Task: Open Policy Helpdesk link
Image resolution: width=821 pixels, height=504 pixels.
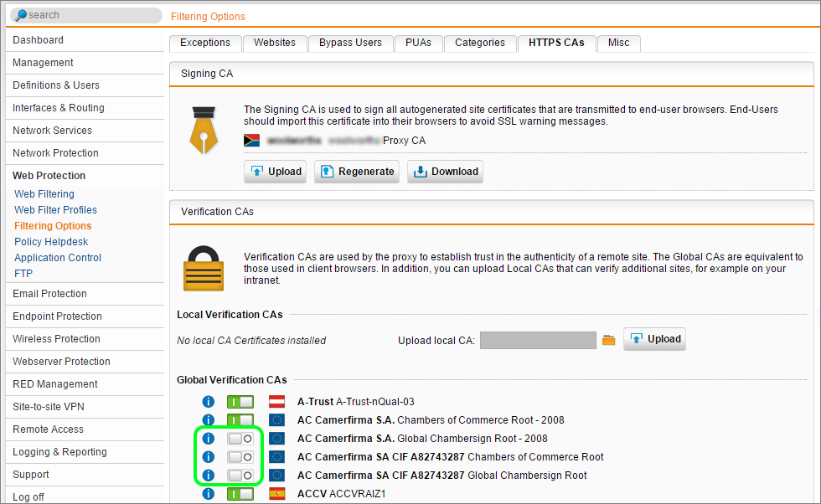Action: coord(51,242)
